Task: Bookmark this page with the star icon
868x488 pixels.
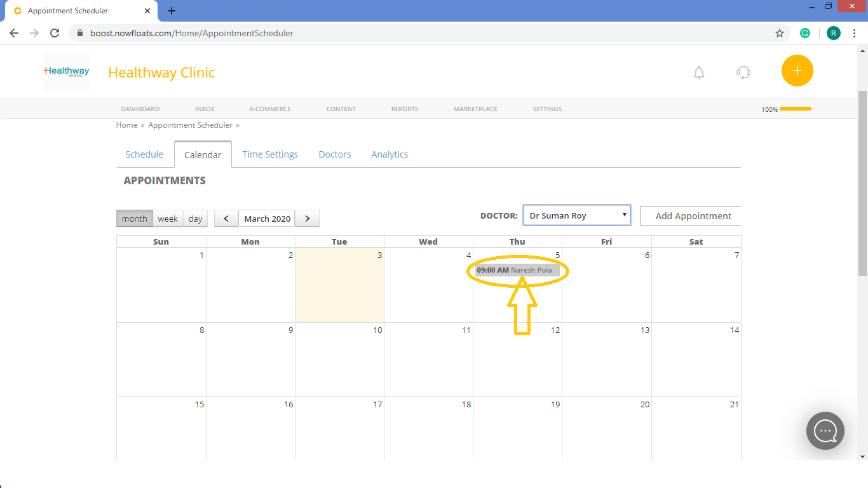Action: (780, 33)
